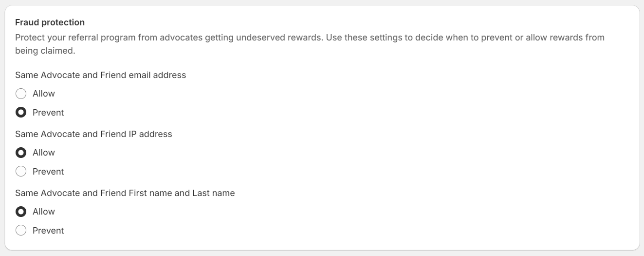Viewport: 644px width, 256px height.
Task: Click "Prevent" label text under First and Last name
Action: tap(48, 231)
